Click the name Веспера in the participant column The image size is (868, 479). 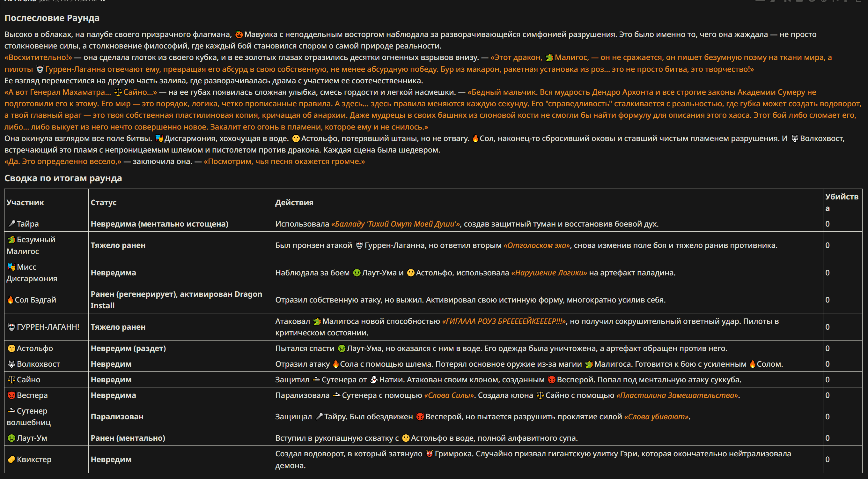point(32,395)
